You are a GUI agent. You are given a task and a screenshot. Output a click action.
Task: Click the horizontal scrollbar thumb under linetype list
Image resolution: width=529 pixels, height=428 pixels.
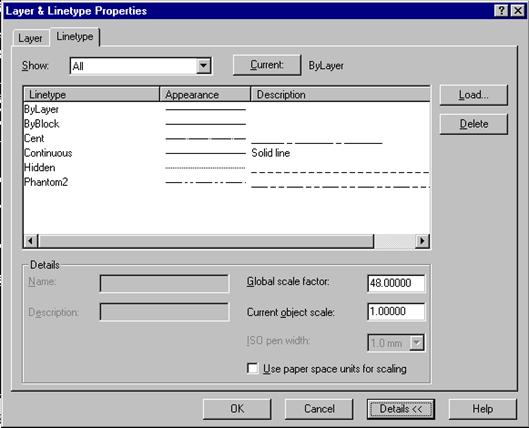coord(206,241)
